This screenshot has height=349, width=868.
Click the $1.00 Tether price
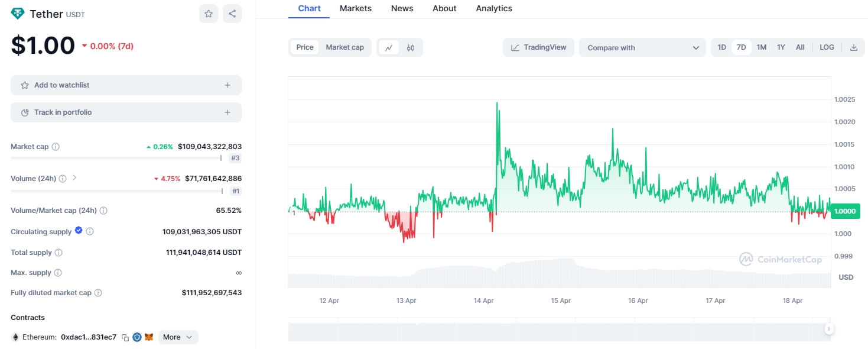(x=43, y=46)
